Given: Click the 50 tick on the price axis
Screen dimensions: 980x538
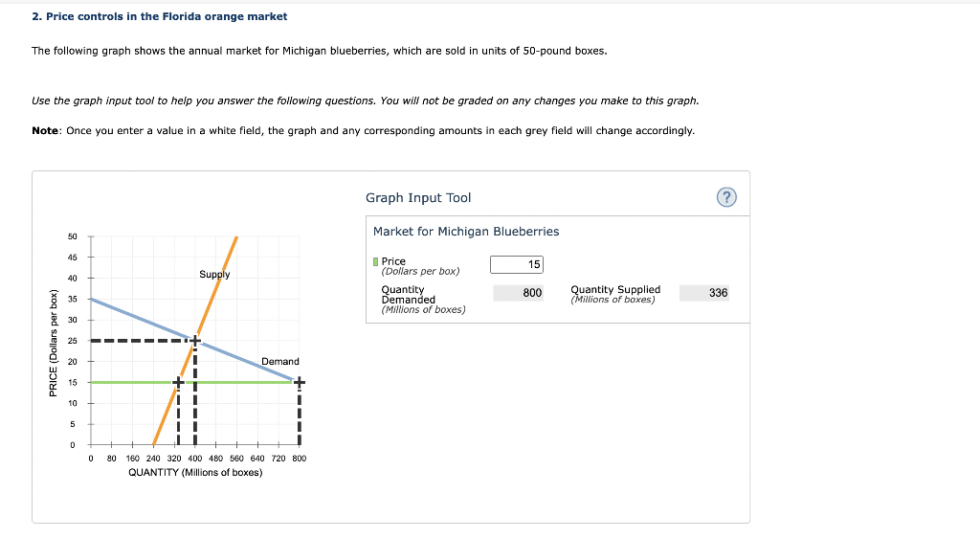Looking at the screenshot, I should click(73, 236).
